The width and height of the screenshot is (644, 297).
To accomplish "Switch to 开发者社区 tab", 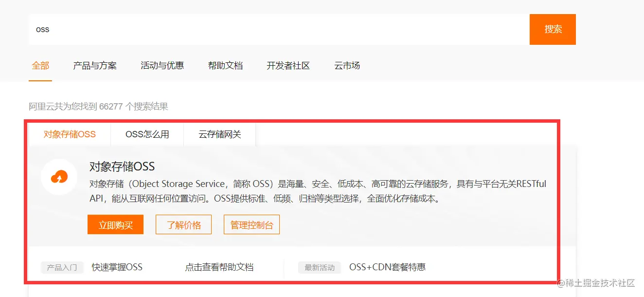I will pyautogui.click(x=288, y=66).
